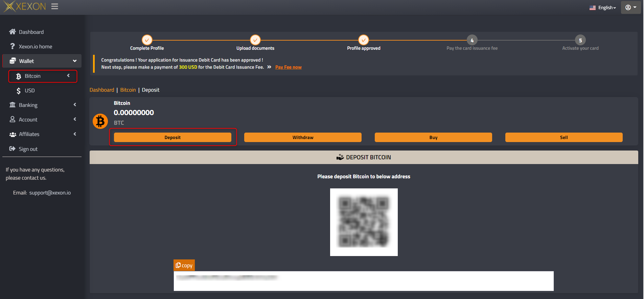This screenshot has height=299, width=644.
Task: Click the Xexon logo
Action: [x=24, y=6]
